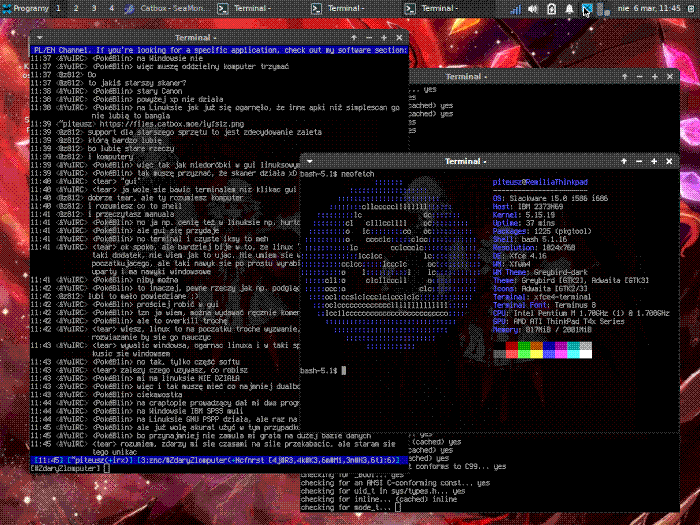Viewport: 700px width, 525px height.
Task: Click the blue tray icon under the cursor
Action: click(x=587, y=8)
